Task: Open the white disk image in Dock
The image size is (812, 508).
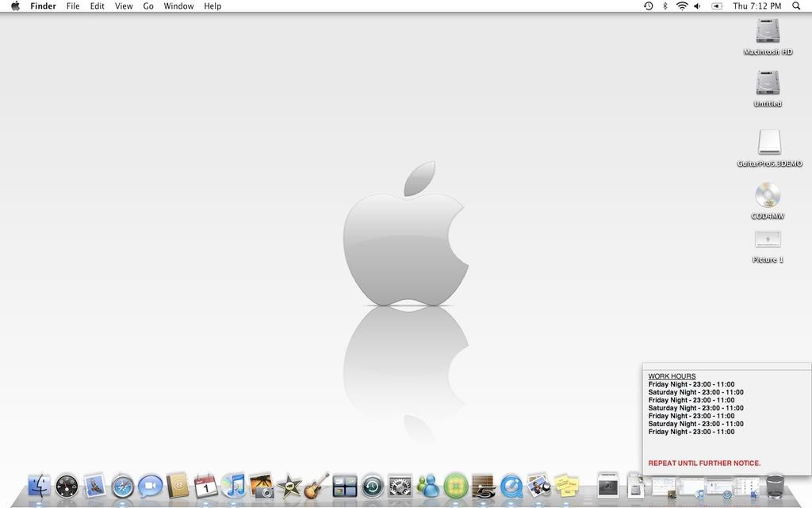Action: (636, 487)
